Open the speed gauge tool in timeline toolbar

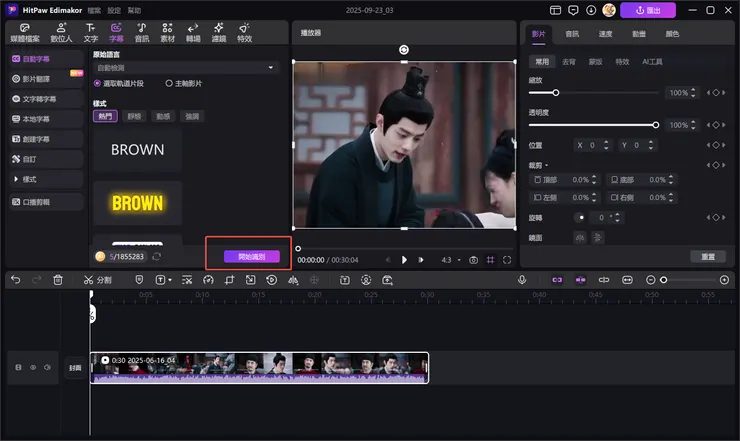tap(208, 280)
